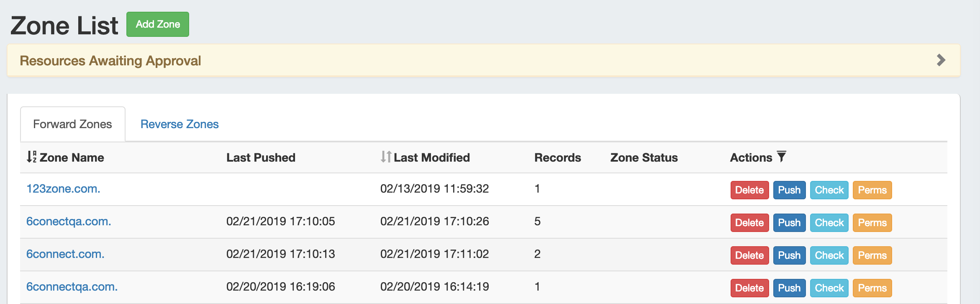Viewport: 980px width, 304px height.
Task: Switch to the Reverse Zones tab
Action: click(180, 124)
